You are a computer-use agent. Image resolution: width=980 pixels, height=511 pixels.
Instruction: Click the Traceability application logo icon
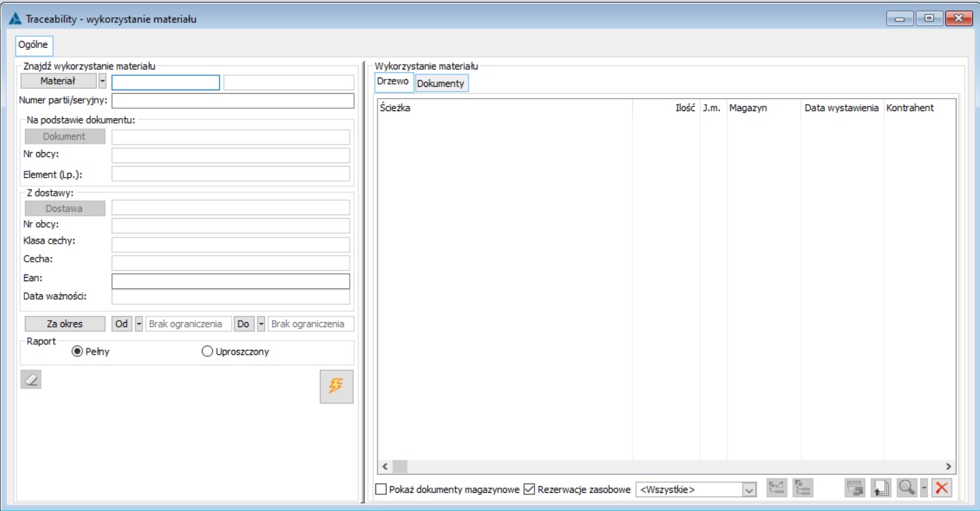click(x=15, y=19)
